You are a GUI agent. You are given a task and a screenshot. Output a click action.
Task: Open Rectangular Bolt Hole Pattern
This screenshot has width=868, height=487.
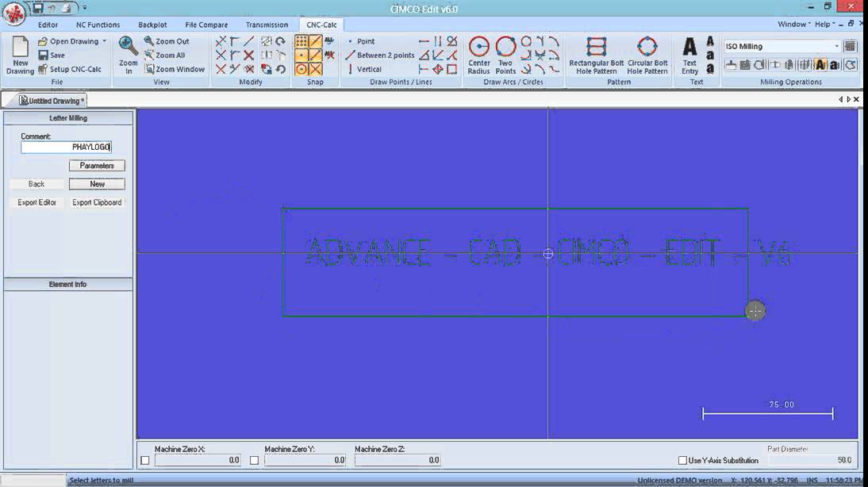pyautogui.click(x=596, y=55)
